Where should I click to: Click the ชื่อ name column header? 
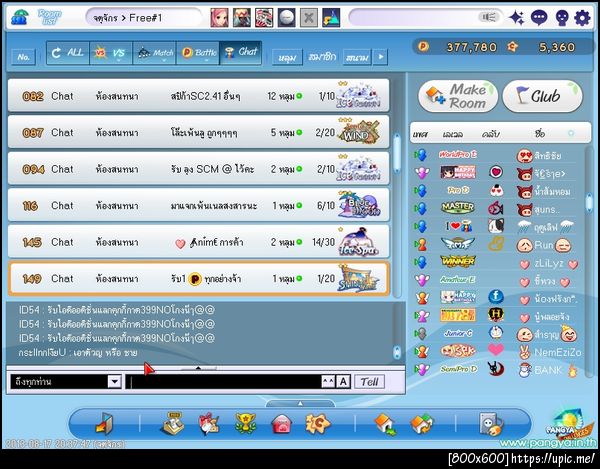540,134
